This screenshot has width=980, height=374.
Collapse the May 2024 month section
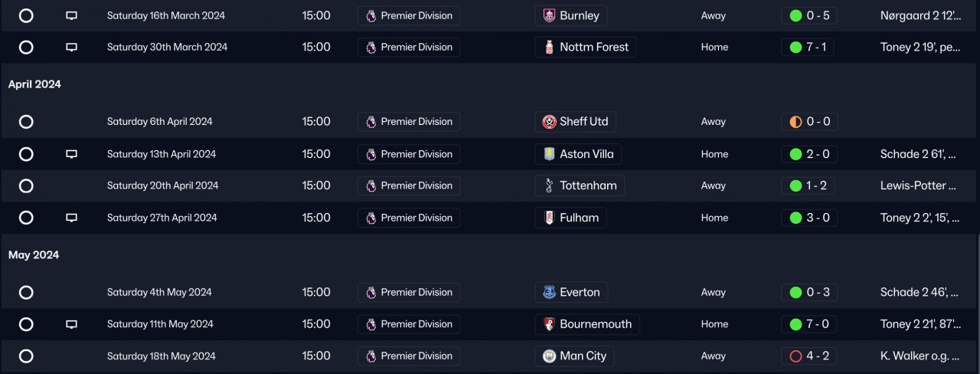[x=34, y=254]
